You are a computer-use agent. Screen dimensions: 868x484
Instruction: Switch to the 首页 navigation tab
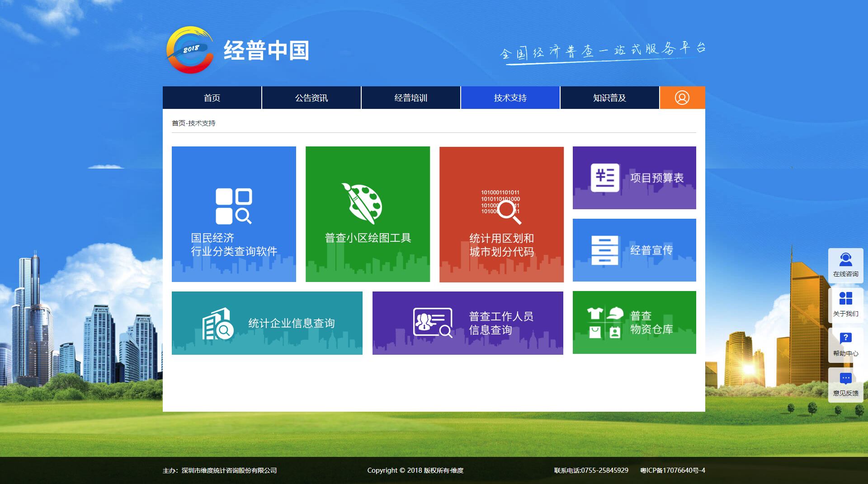point(212,98)
